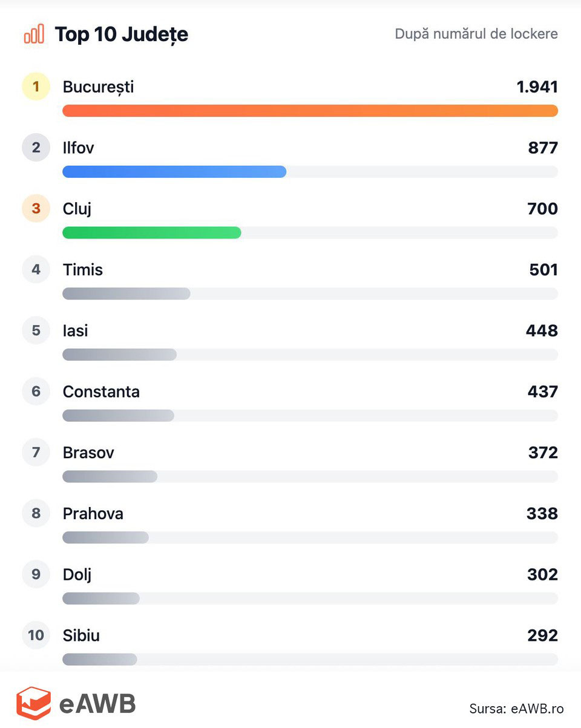Click the 1.941 value for București
Screen dimensions: 581x728
(x=537, y=87)
